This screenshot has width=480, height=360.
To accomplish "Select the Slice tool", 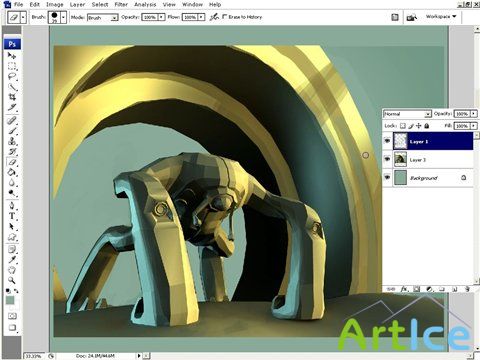I will (12, 107).
